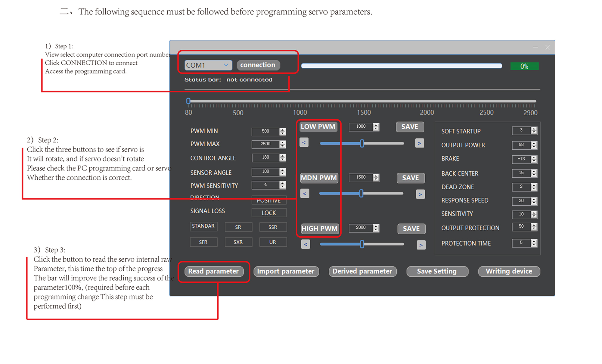Click the BRAKE spinner arrows
Image resolution: width=602 pixels, height=364 pixels.
pyautogui.click(x=534, y=159)
